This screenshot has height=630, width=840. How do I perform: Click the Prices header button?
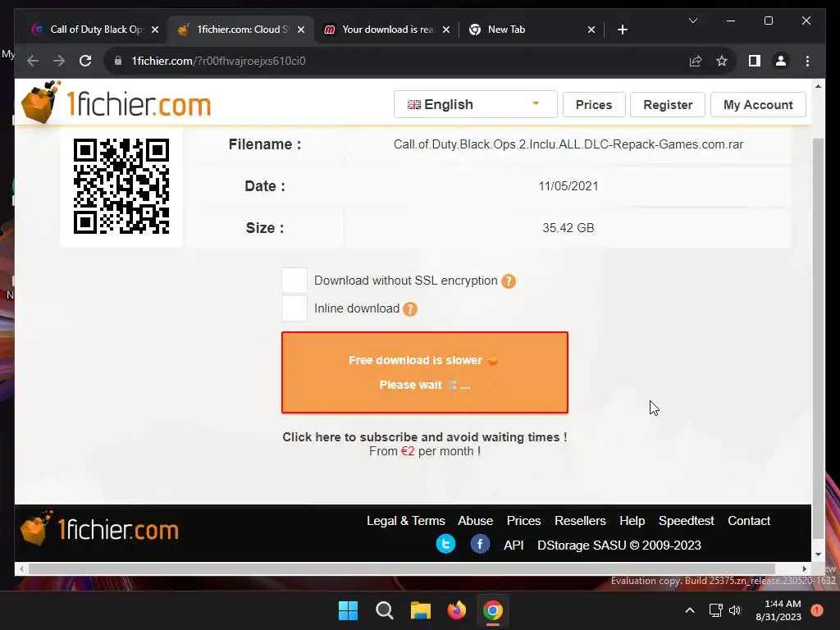(x=594, y=104)
